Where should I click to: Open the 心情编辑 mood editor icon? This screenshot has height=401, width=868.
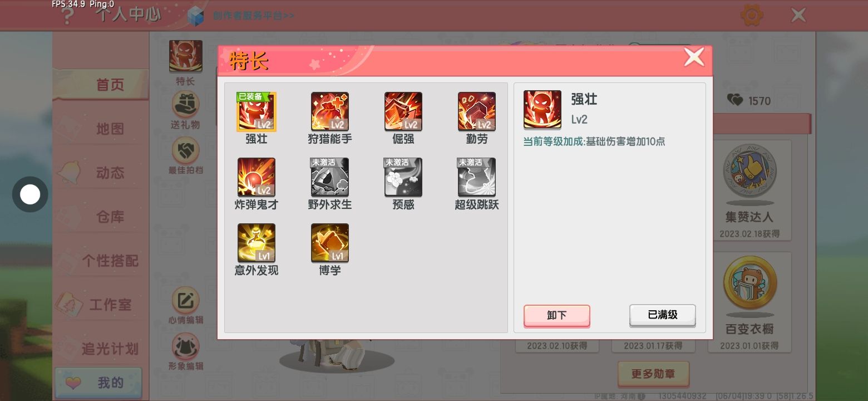tap(185, 306)
